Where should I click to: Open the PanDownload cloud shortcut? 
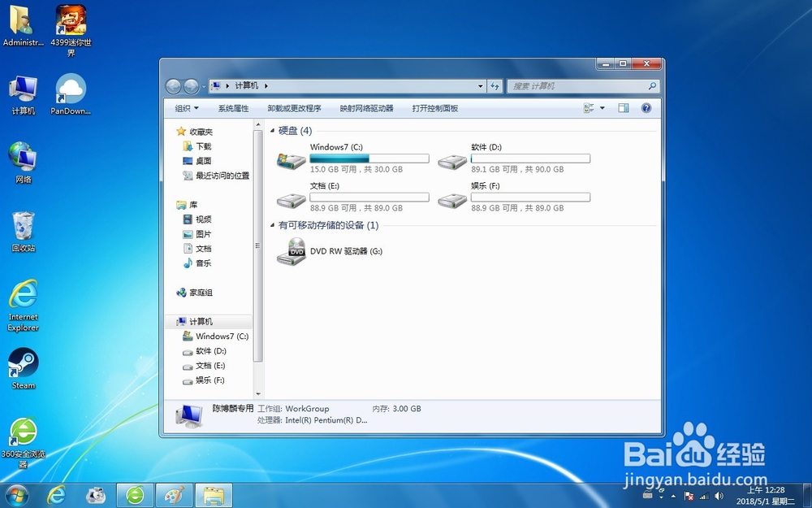(x=71, y=94)
